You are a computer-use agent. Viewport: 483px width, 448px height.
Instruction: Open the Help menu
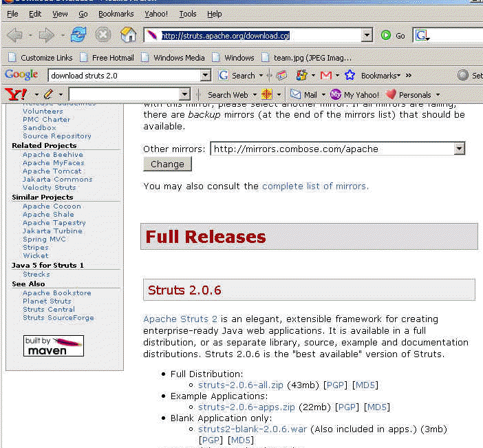click(214, 14)
